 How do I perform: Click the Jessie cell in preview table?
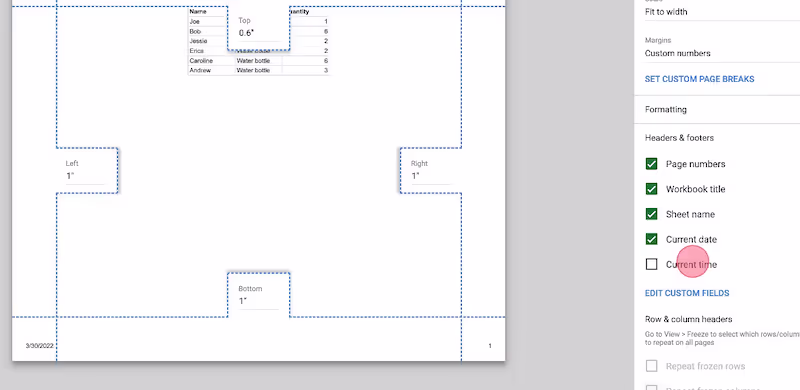pos(198,41)
